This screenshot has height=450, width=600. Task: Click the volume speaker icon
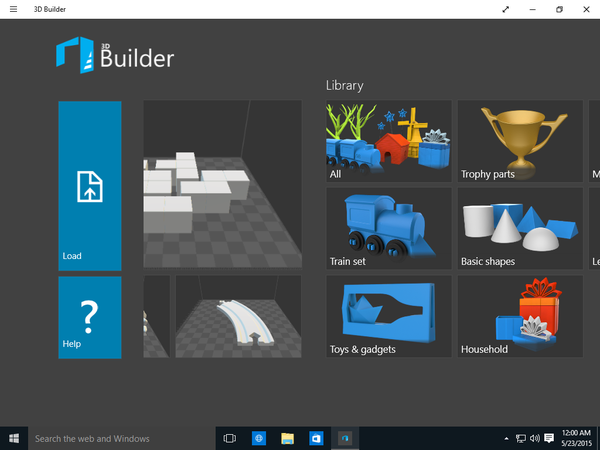point(535,438)
